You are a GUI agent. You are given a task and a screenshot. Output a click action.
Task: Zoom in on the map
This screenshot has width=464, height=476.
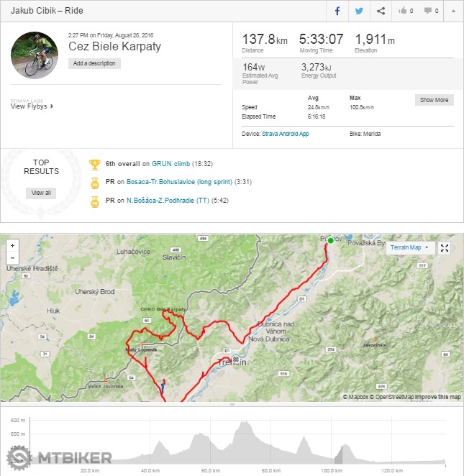pyautogui.click(x=12, y=245)
